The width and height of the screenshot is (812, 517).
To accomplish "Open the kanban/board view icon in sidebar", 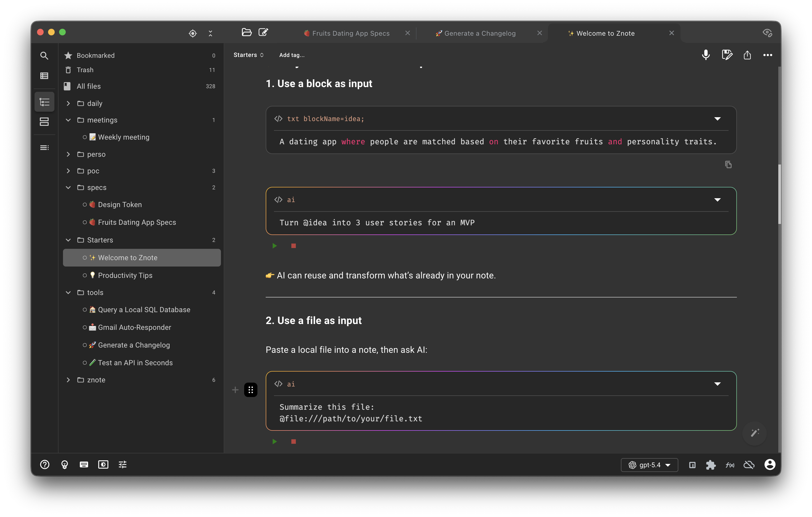I will coord(44,121).
